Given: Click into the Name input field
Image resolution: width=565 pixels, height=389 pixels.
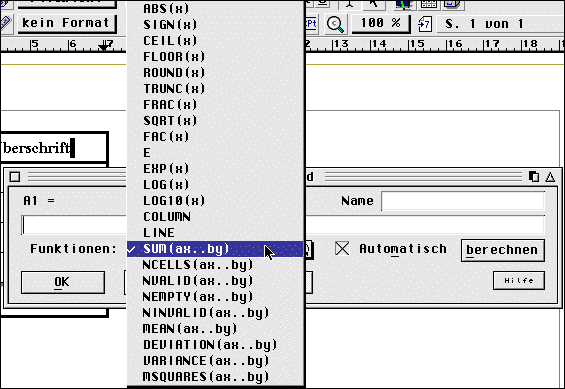Looking at the screenshot, I should coord(463,201).
